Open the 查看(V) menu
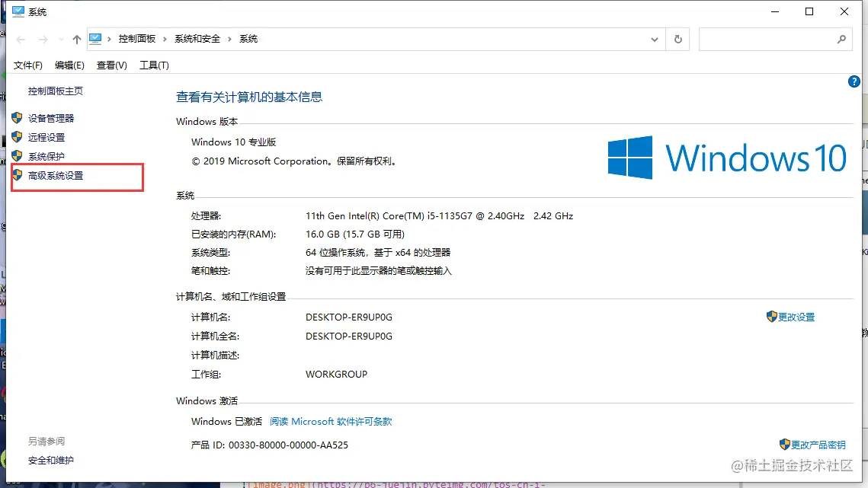The image size is (868, 488). click(x=111, y=65)
